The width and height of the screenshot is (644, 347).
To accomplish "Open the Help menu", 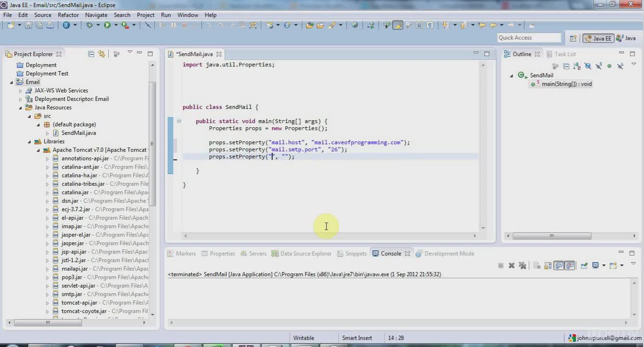I will coord(210,15).
